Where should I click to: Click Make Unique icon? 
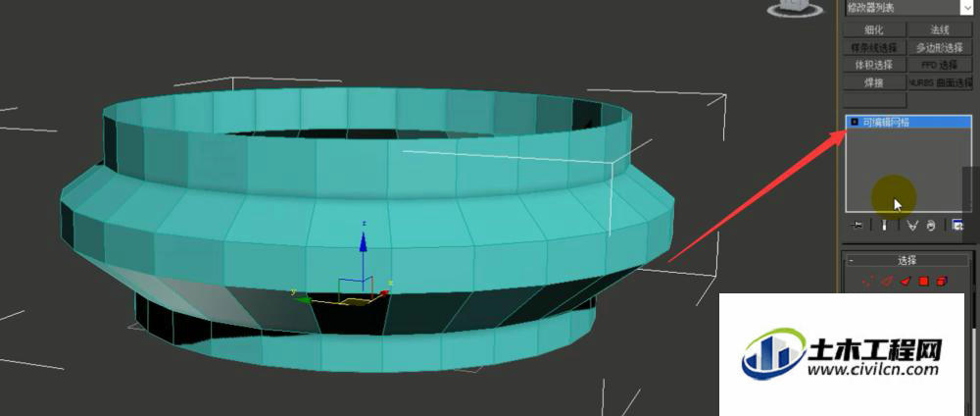click(911, 226)
